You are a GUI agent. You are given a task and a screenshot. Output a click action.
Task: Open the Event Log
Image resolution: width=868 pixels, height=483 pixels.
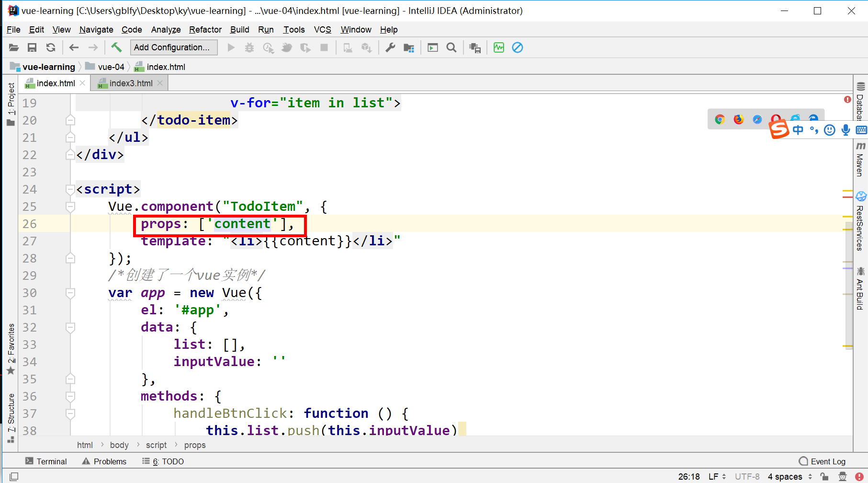pos(823,461)
